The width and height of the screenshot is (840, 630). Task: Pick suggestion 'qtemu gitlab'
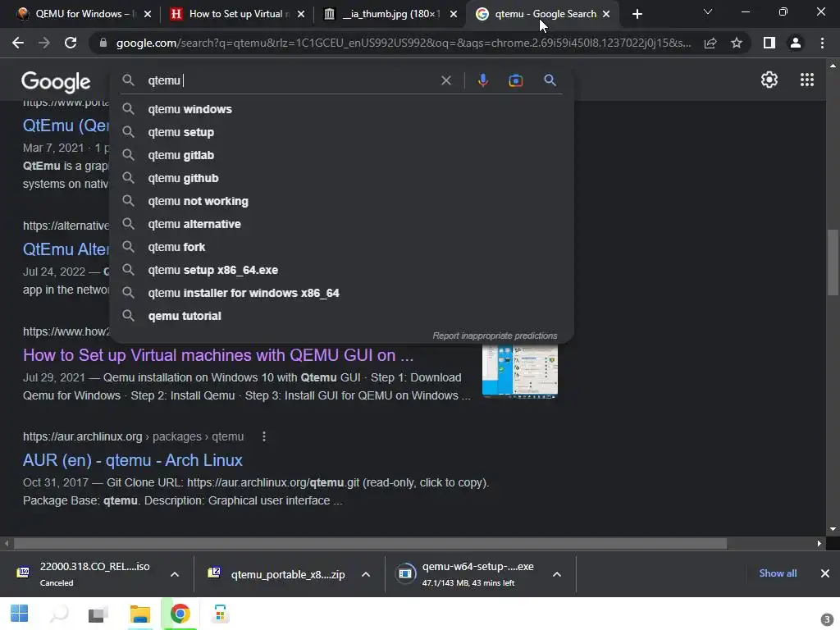click(341, 155)
